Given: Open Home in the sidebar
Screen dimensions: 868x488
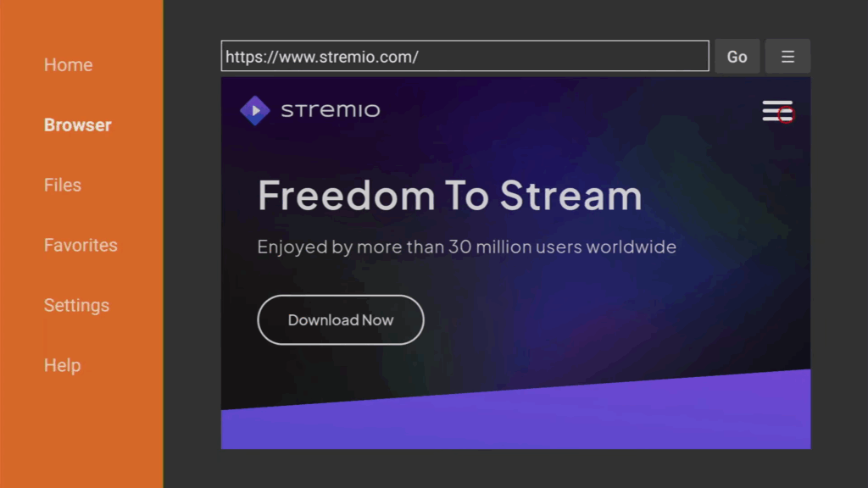Looking at the screenshot, I should 68,64.
